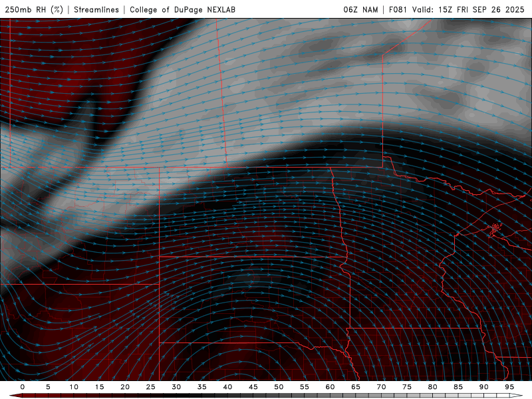Click the "65" color scale label
The width and height of the screenshot is (532, 399).
coord(356,387)
